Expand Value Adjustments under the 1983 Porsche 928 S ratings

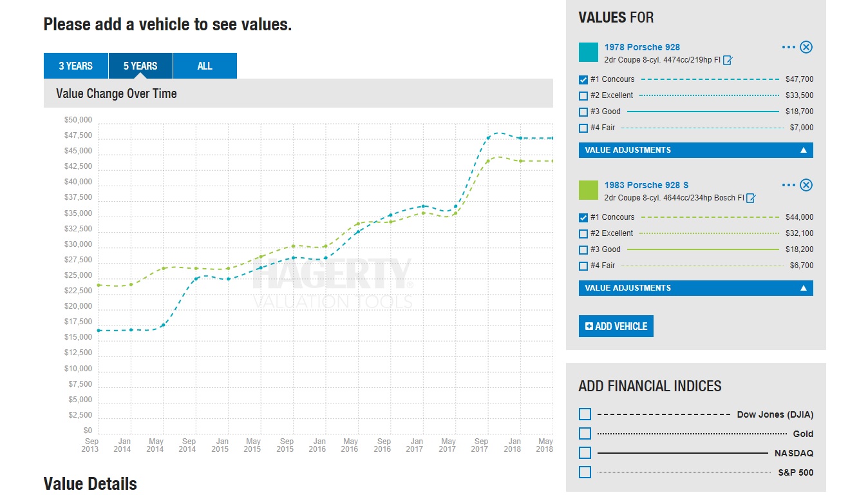point(695,288)
